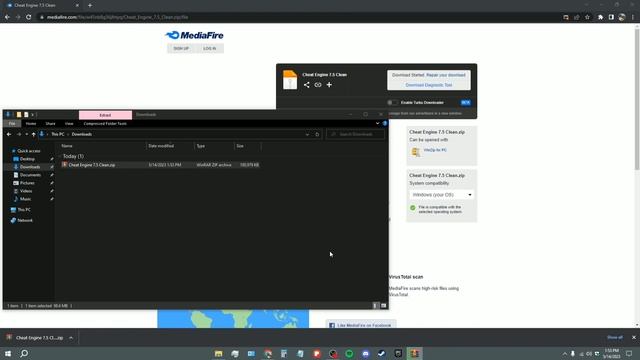Viewport: 640px width, 360px height.
Task: Open the Windows (your OS) dropdown
Action: pyautogui.click(x=441, y=195)
